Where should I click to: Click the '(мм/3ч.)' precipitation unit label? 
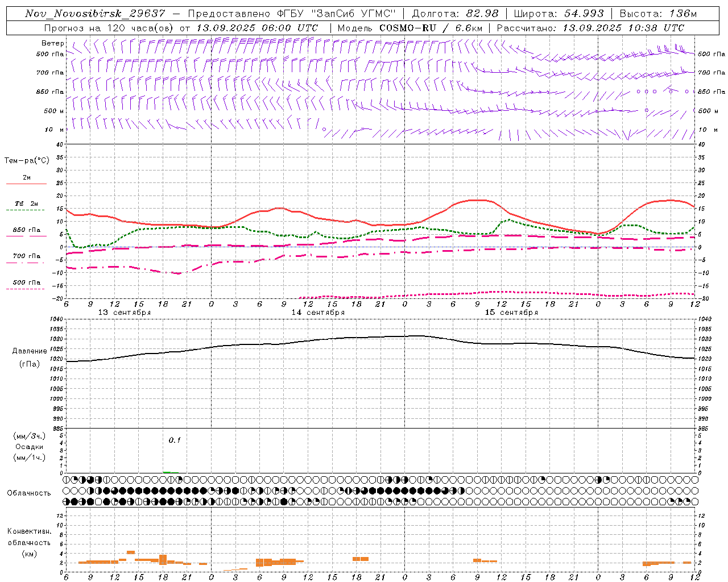(x=30, y=436)
